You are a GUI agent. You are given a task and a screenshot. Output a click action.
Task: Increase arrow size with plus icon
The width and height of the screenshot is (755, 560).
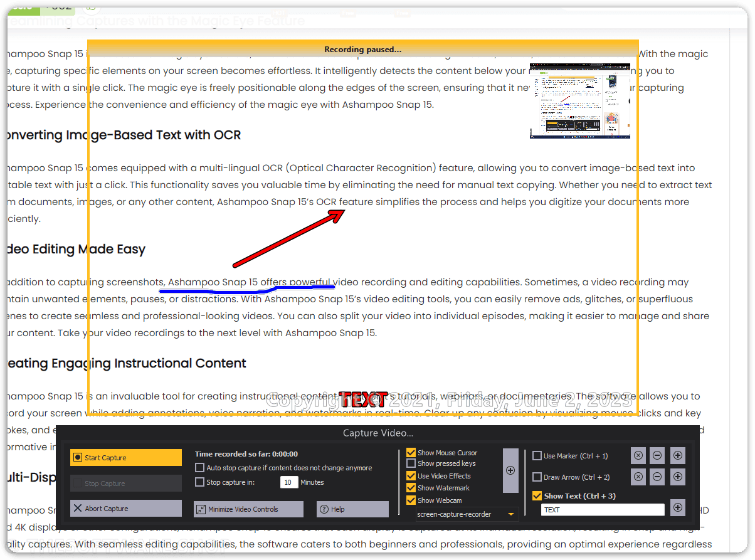click(678, 477)
